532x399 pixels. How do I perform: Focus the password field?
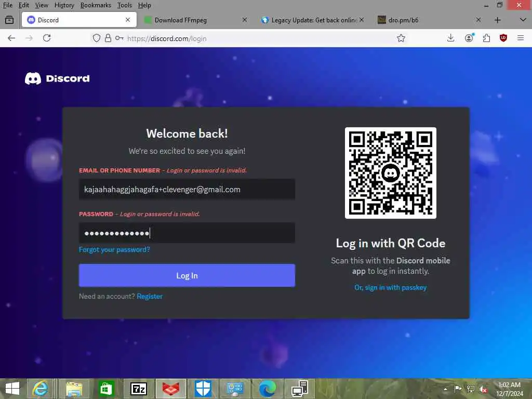(x=187, y=233)
